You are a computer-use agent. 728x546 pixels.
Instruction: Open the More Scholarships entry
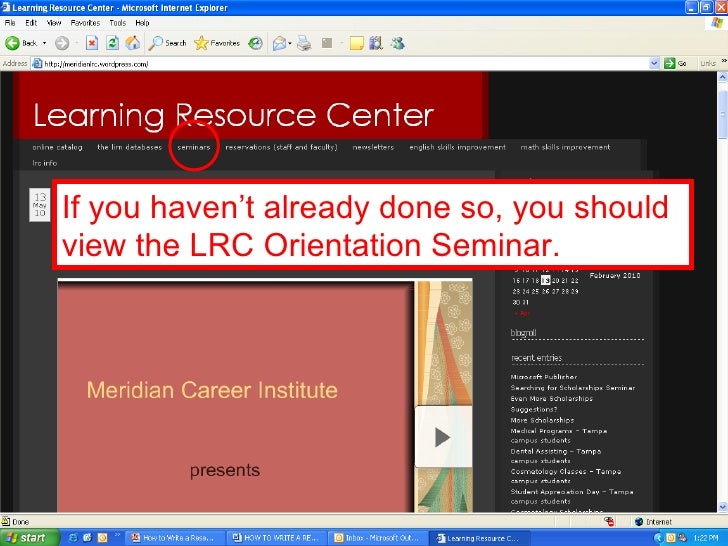click(542, 420)
